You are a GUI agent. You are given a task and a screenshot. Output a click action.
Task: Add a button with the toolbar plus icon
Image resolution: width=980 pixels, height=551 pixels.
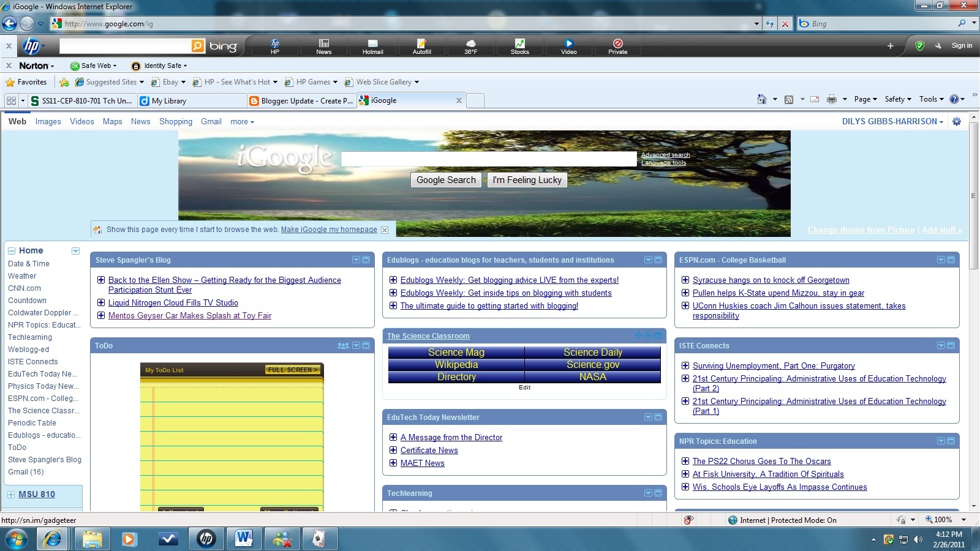point(891,46)
